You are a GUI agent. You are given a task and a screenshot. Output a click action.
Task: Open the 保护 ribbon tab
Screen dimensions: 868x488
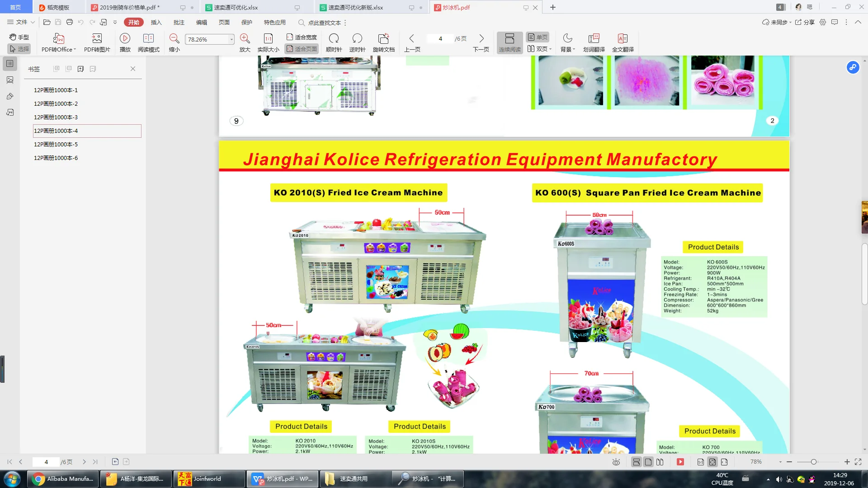[x=246, y=22]
